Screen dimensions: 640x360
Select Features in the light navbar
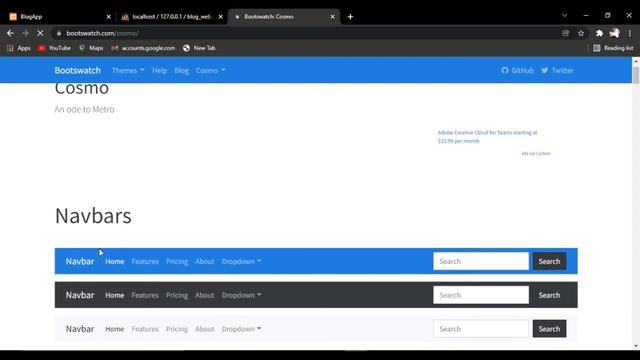(145, 329)
